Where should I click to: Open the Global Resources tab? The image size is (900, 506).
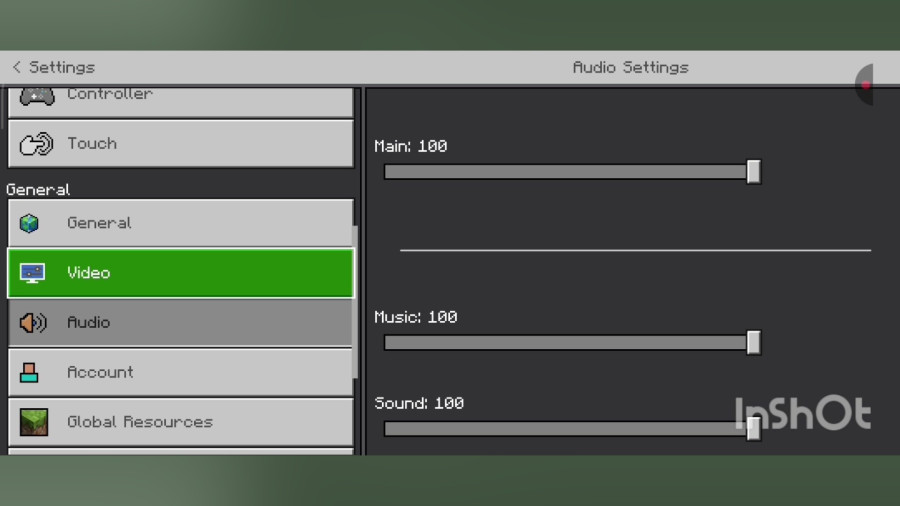pos(181,422)
